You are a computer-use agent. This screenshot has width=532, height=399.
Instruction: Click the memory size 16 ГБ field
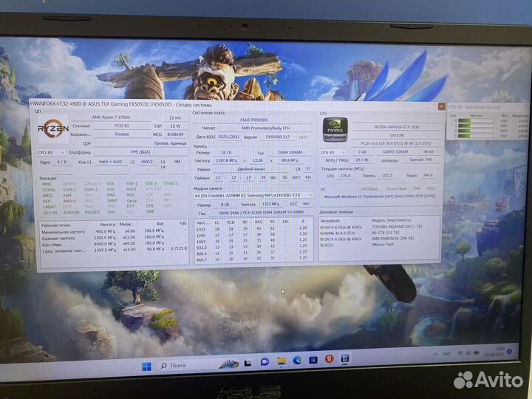(226, 152)
